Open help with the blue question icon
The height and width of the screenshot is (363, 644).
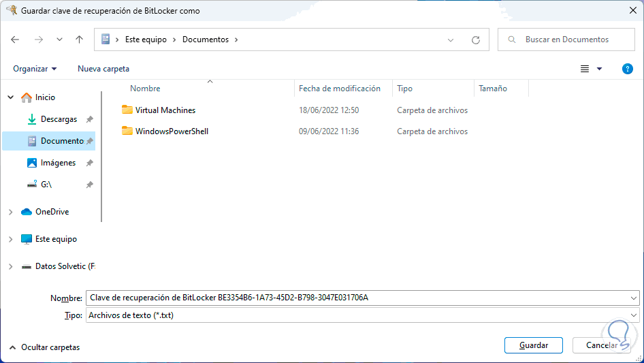click(x=627, y=69)
